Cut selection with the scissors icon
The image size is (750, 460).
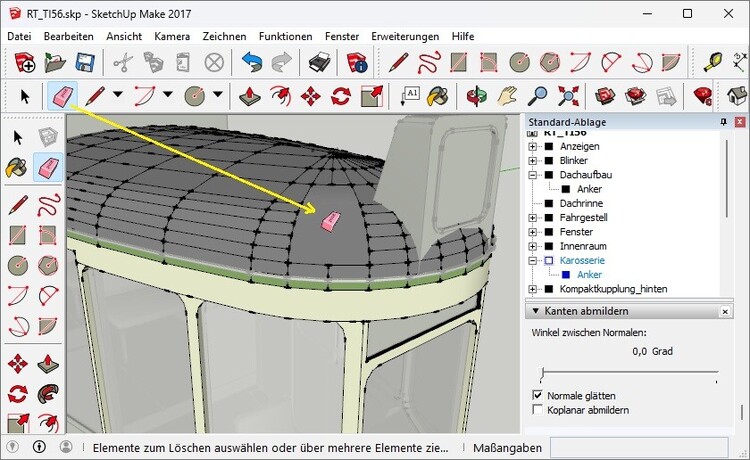[x=123, y=62]
